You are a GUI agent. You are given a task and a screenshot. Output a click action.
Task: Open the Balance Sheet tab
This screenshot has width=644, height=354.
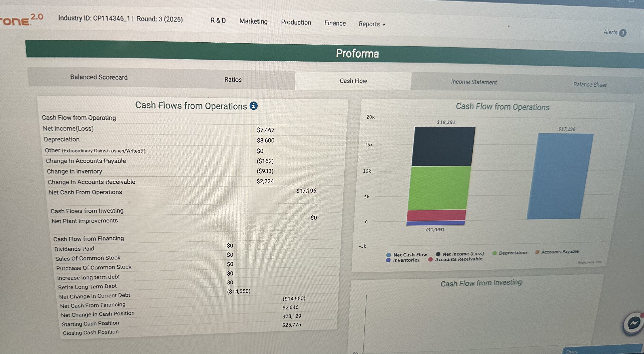[590, 84]
